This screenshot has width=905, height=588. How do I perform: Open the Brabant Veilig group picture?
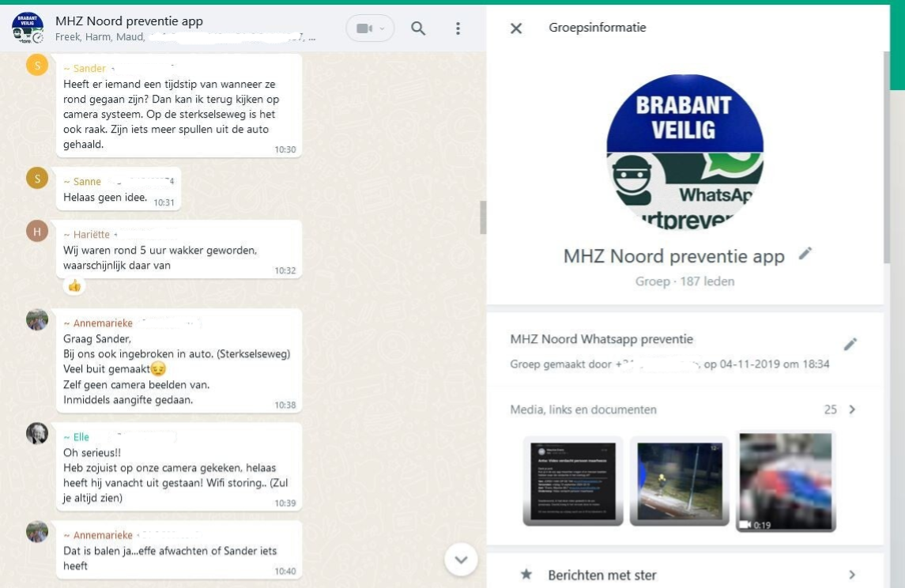pos(684,152)
